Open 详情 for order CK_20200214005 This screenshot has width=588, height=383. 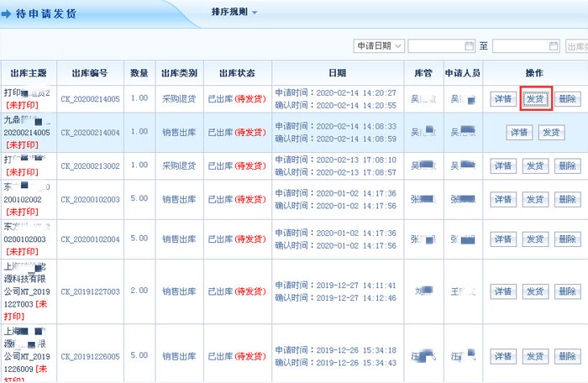click(x=502, y=99)
